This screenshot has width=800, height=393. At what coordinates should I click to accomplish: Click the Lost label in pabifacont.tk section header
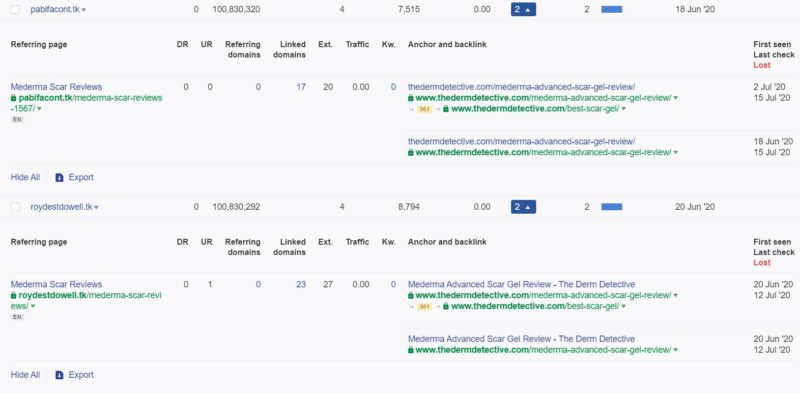click(x=762, y=65)
